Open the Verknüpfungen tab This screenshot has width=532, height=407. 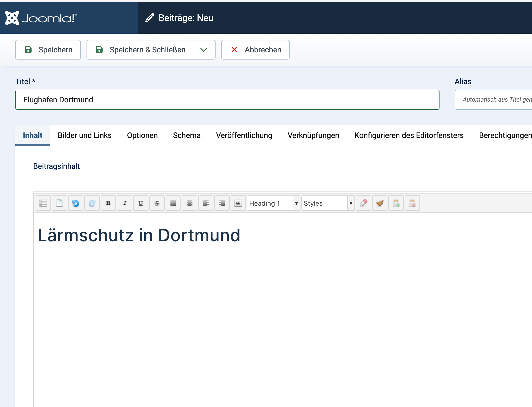313,135
